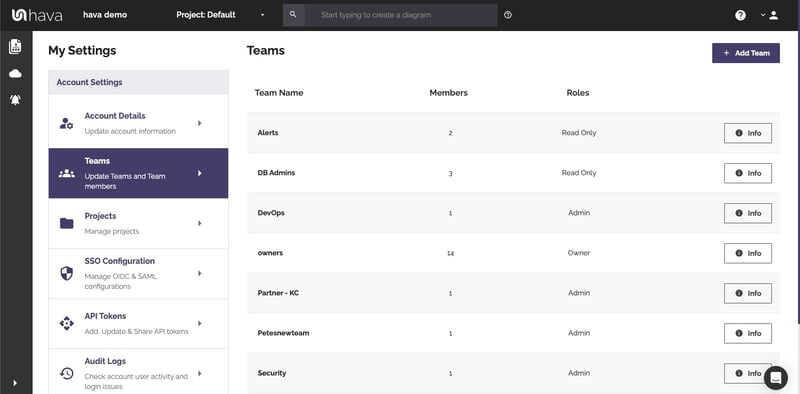Open the user profile icon menu
Viewport: 800px width, 394px height.
click(773, 15)
